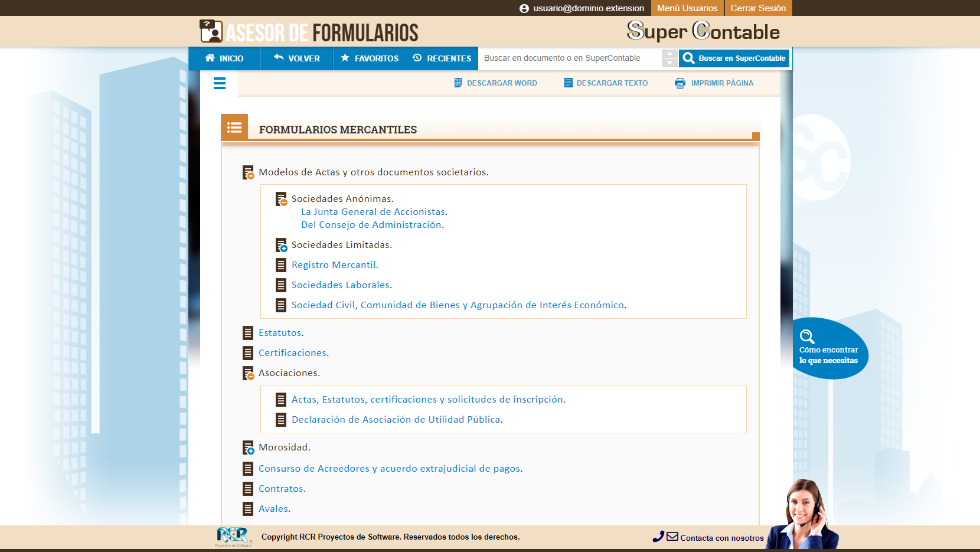Viewport: 980px width, 552px height.
Task: Click the Morosidad label
Action: 284,448
